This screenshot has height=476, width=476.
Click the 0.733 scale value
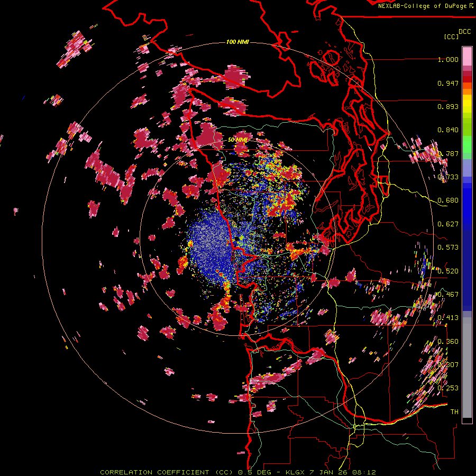pyautogui.click(x=448, y=177)
